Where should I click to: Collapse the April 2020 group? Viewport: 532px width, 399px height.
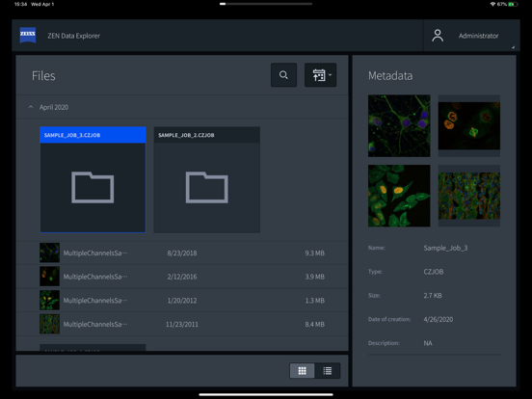point(31,107)
